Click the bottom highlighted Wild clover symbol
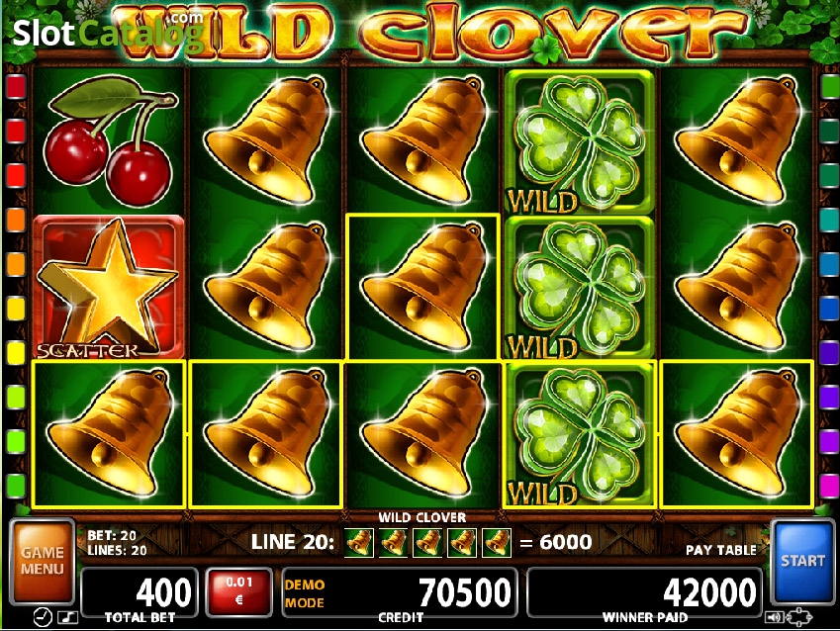The image size is (840, 631). pyautogui.click(x=579, y=434)
